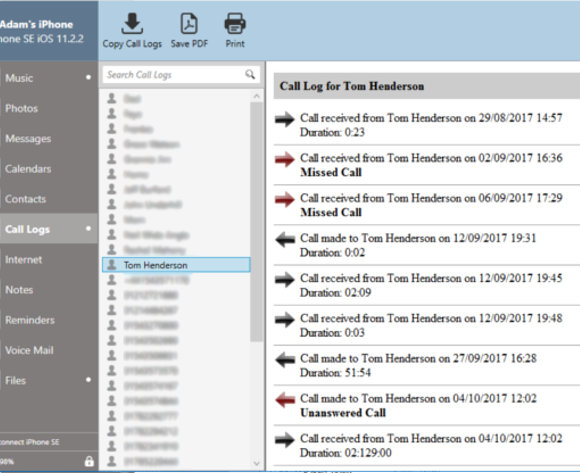580x473 pixels.
Task: Open the Notes section
Action: [x=49, y=290]
